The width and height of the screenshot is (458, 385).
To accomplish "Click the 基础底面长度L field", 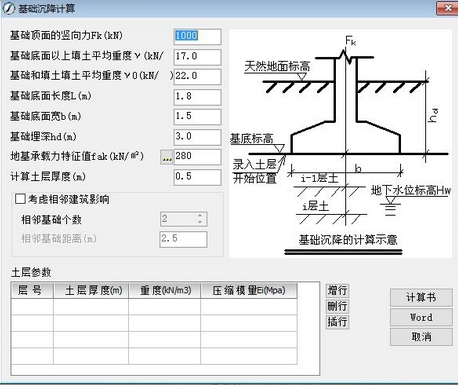I will (x=197, y=97).
